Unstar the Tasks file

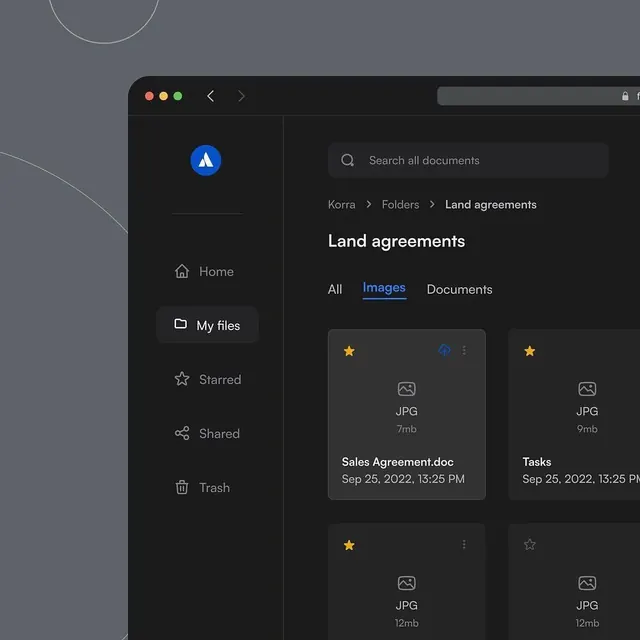coord(530,351)
